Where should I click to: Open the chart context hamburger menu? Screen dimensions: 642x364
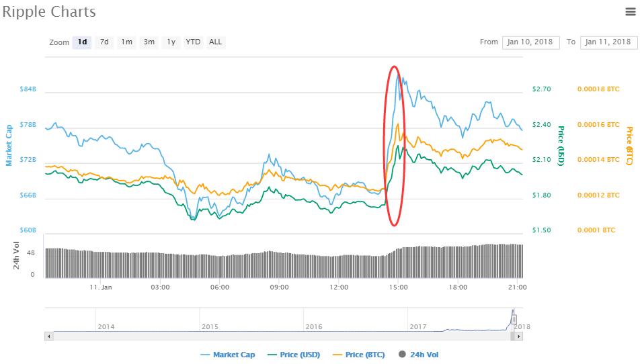click(631, 12)
